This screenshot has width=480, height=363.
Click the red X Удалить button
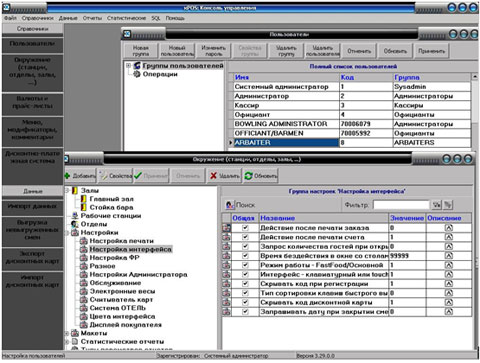pyautogui.click(x=225, y=176)
